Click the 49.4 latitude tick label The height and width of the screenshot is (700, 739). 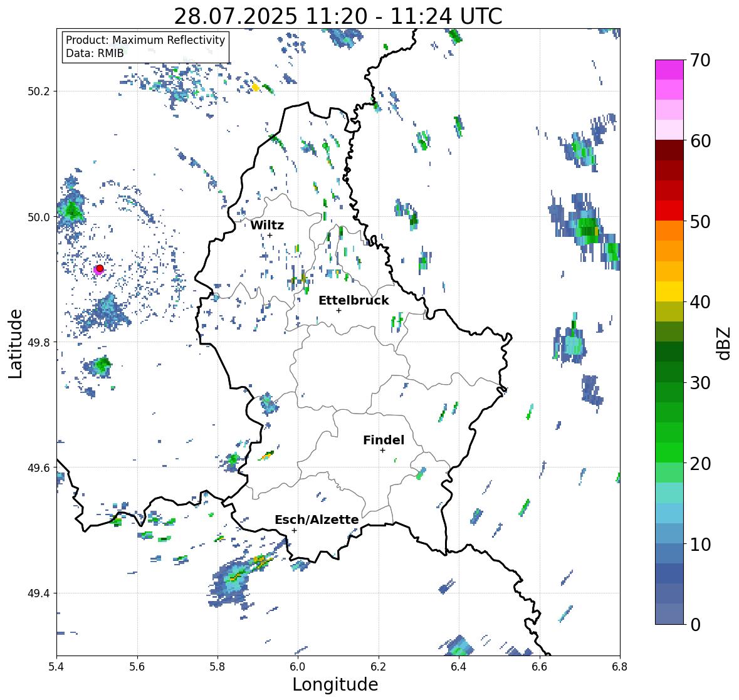39,593
